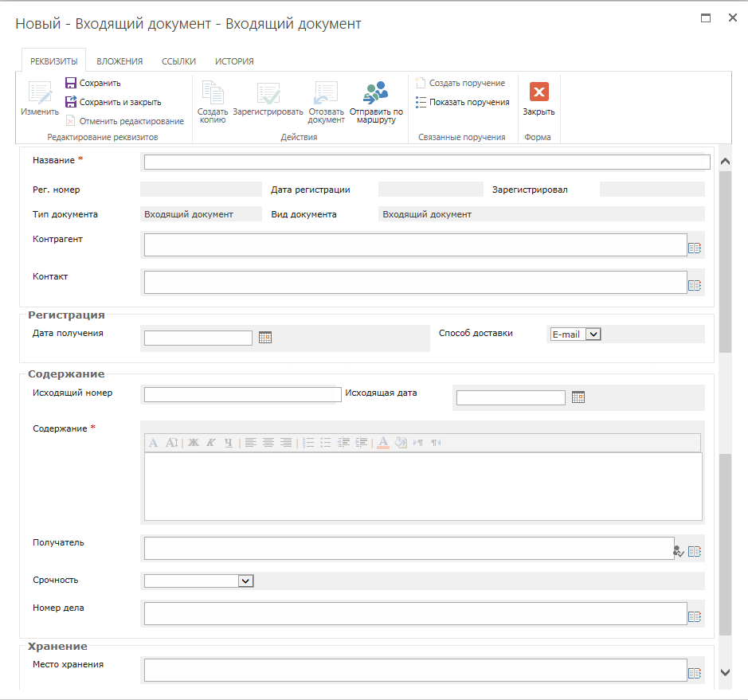Open calendar picker for Исходящая дата

point(578,397)
